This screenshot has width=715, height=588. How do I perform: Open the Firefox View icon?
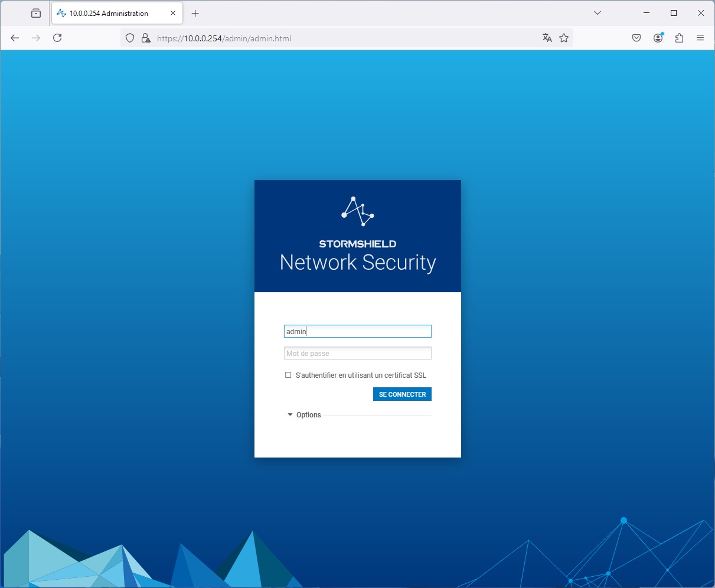[36, 13]
